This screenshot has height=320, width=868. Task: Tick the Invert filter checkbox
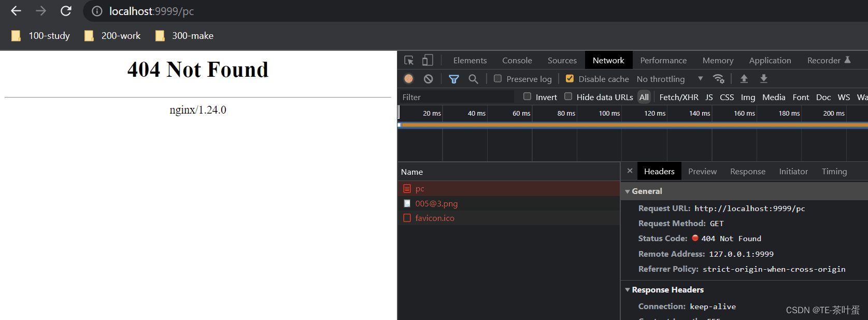[x=527, y=96]
